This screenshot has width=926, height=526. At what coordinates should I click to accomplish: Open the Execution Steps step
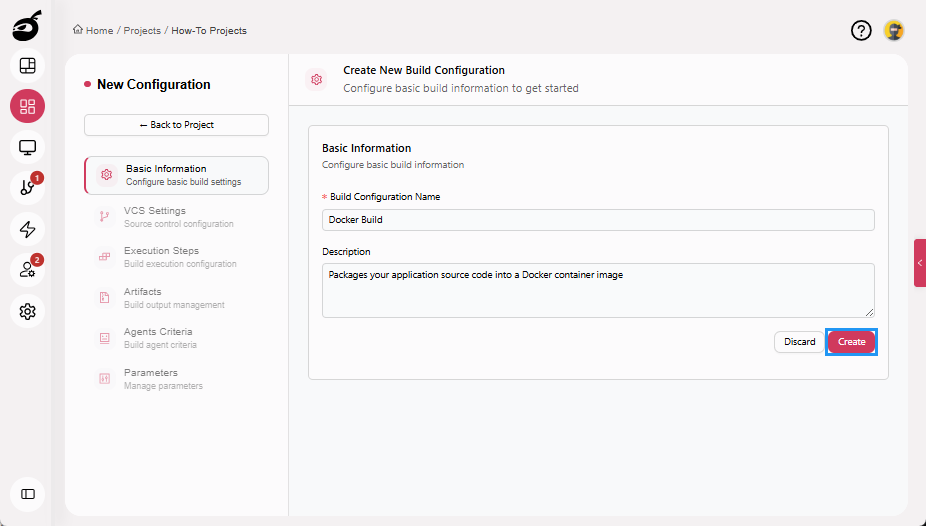(x=177, y=257)
